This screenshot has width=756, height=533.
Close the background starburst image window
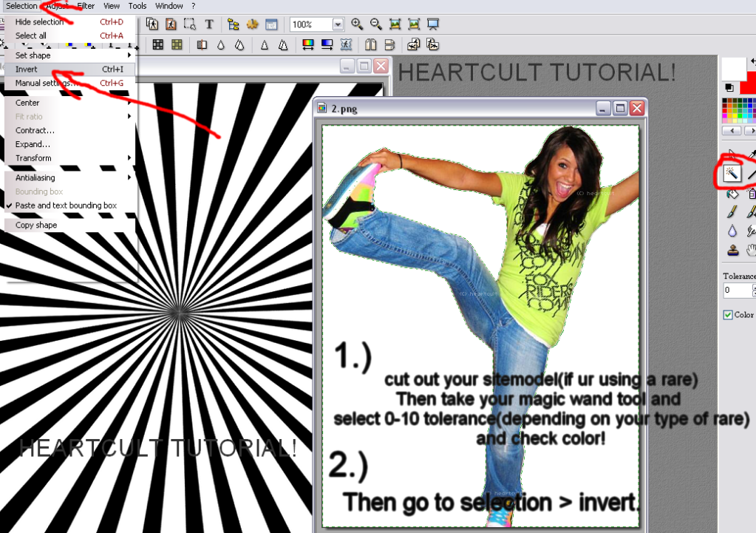(x=381, y=66)
